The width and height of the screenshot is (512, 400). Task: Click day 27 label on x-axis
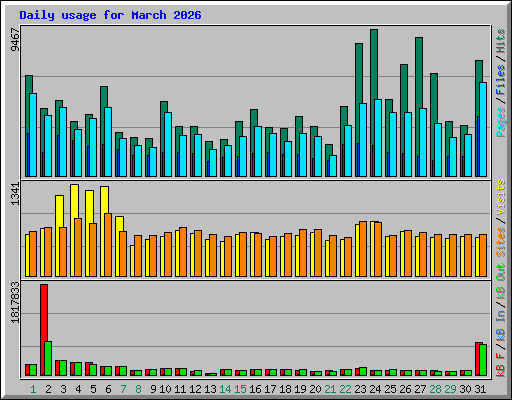420,389
